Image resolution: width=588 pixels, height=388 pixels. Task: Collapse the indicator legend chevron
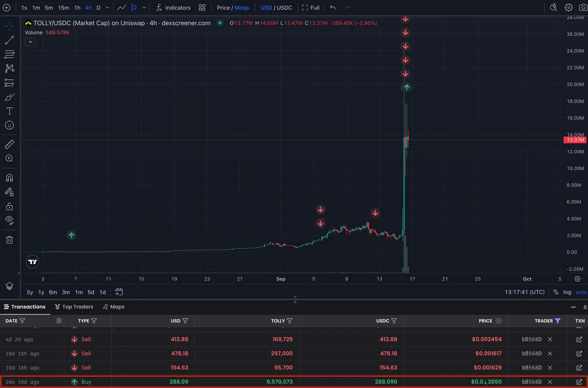[30, 42]
